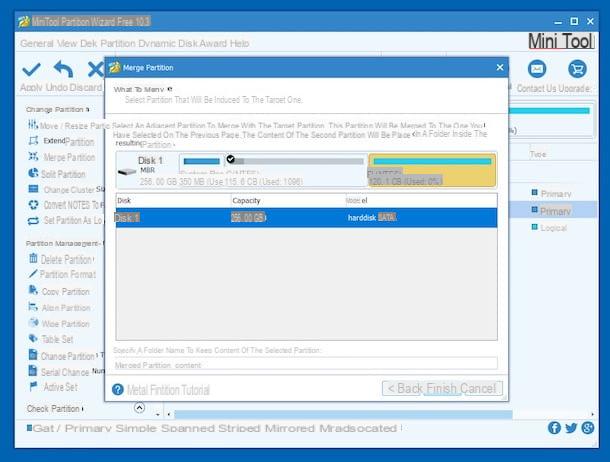Select the Serial Change Number option
The image size is (610, 462).
[x=66, y=372]
